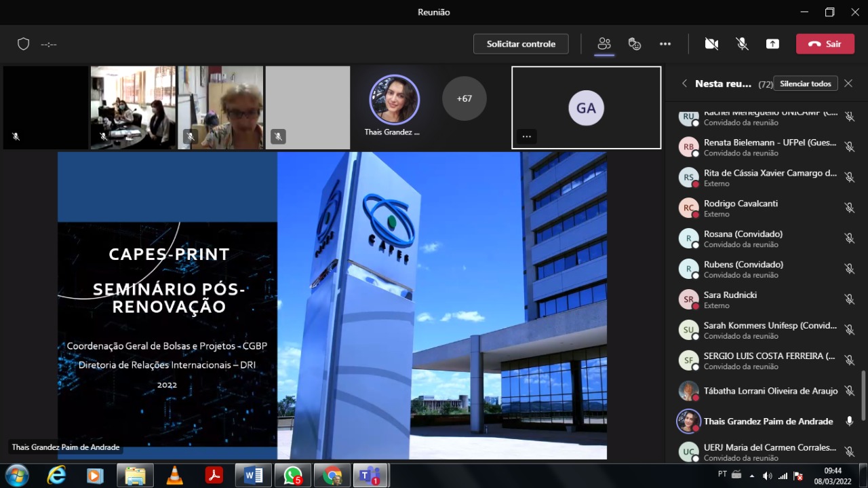
Task: Click the Microsoft Teams taskbar icon
Action: click(x=370, y=476)
